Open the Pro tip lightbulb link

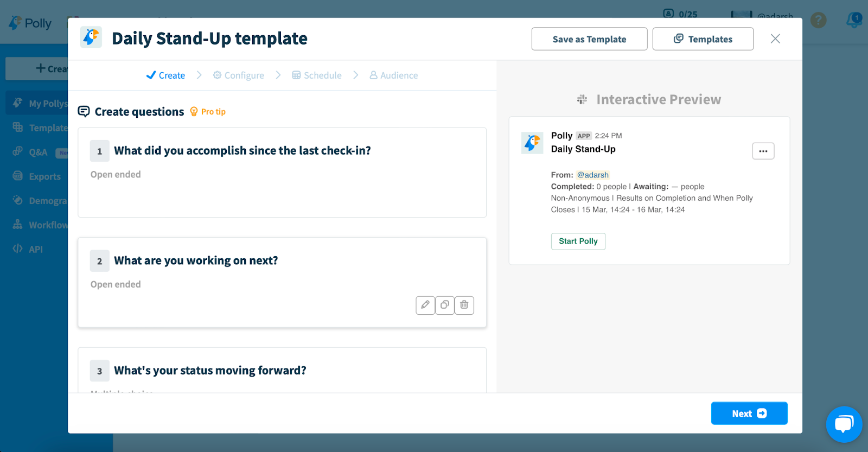(x=208, y=112)
